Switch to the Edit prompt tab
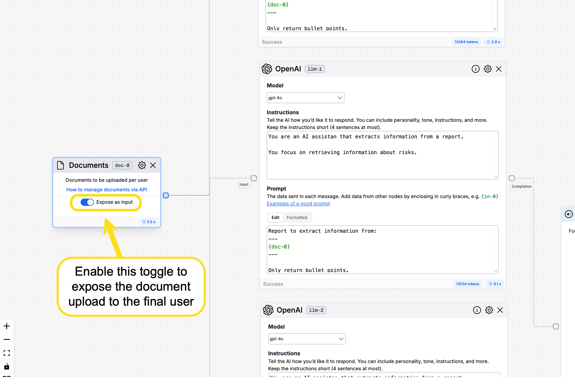 click(275, 217)
